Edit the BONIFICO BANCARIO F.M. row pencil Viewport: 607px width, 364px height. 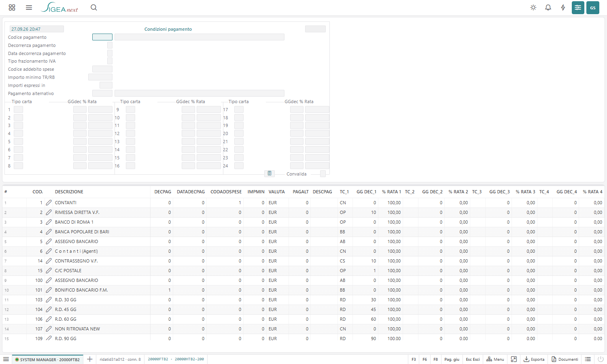click(49, 290)
